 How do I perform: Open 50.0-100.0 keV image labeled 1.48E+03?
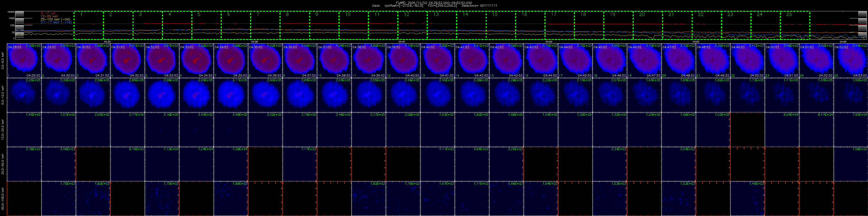coord(747,199)
